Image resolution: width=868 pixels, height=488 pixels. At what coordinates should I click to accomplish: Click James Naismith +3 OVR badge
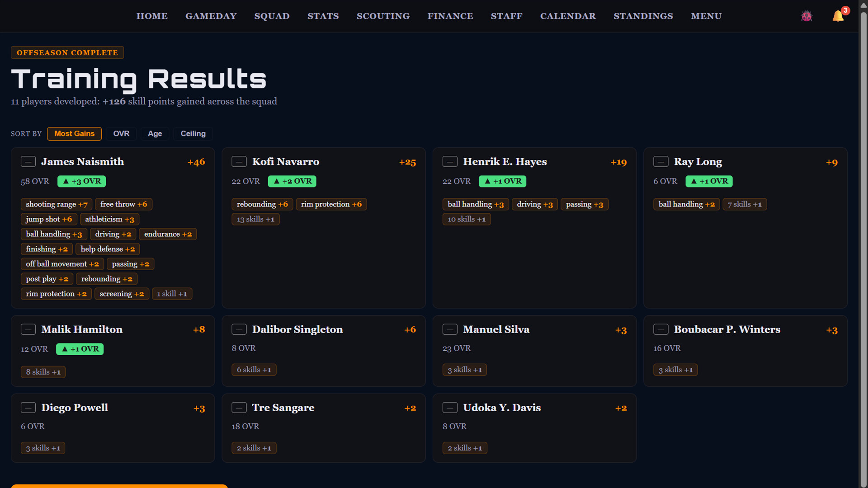81,181
